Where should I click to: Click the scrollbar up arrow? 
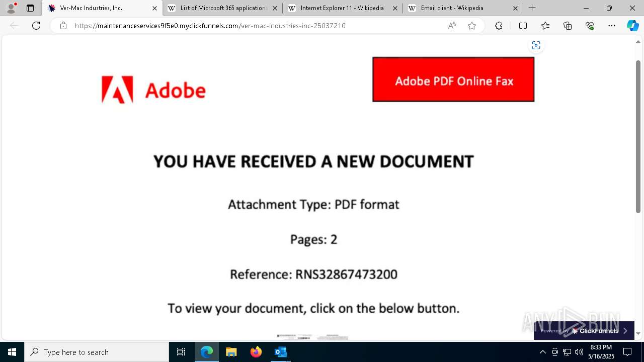coord(638,42)
